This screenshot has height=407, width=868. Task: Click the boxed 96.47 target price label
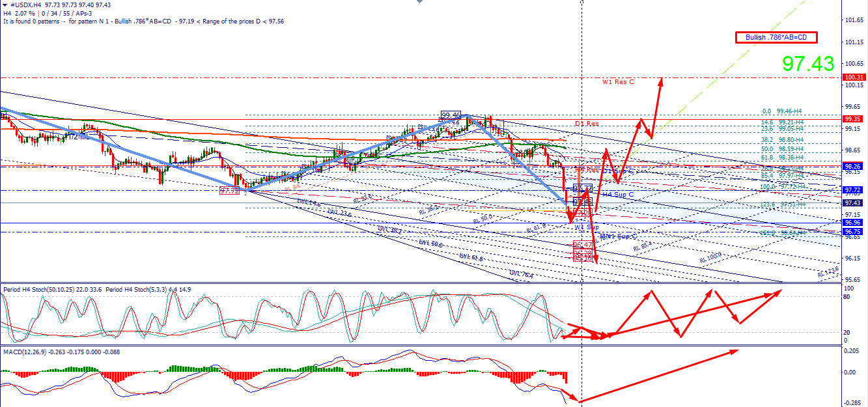click(x=582, y=245)
